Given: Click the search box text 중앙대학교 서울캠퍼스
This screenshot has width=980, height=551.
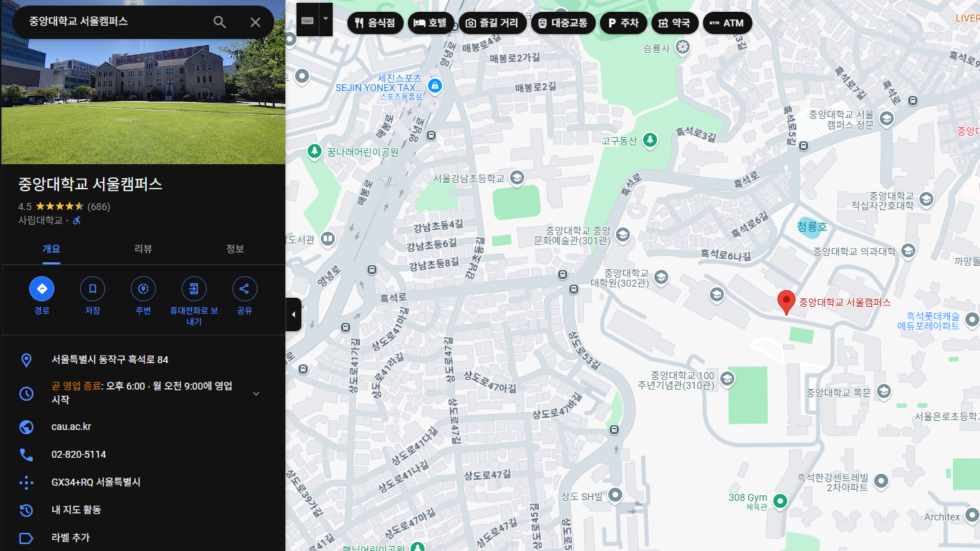Looking at the screenshot, I should (x=79, y=21).
